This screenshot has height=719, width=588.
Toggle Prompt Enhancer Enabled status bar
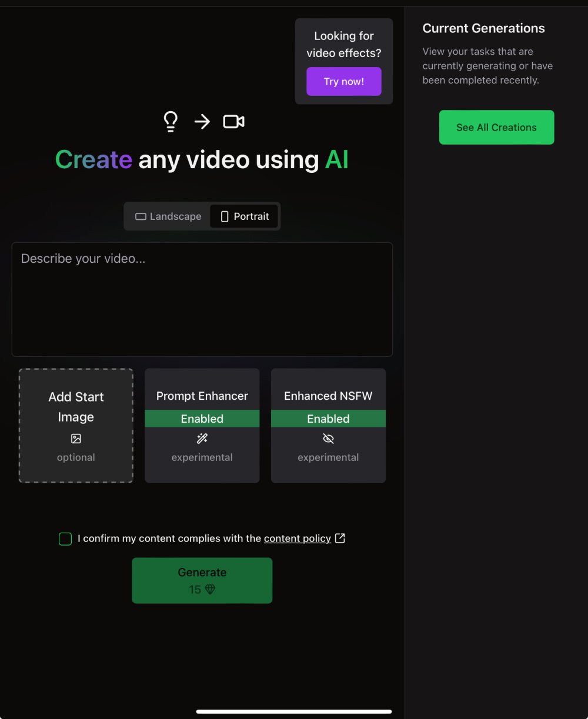(x=202, y=419)
